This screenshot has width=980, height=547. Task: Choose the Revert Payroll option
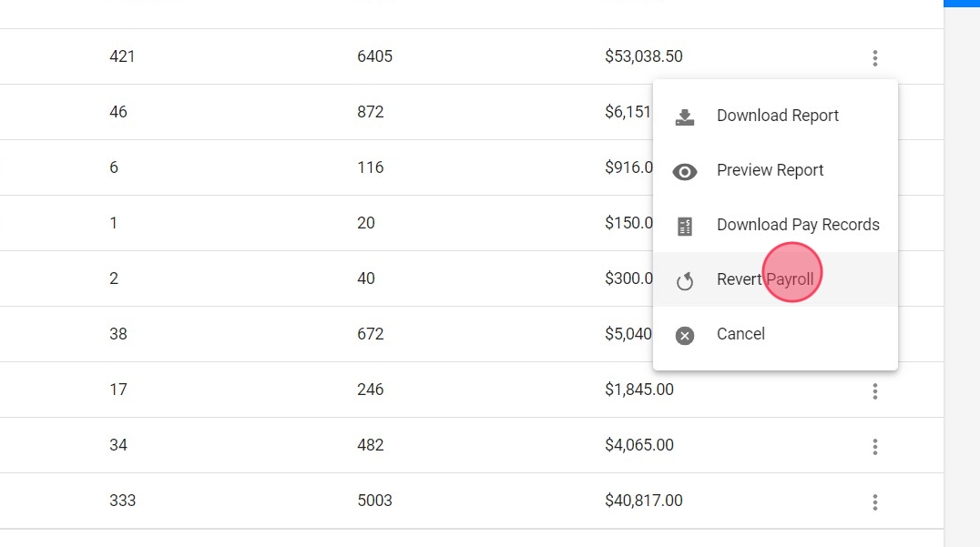pos(765,279)
